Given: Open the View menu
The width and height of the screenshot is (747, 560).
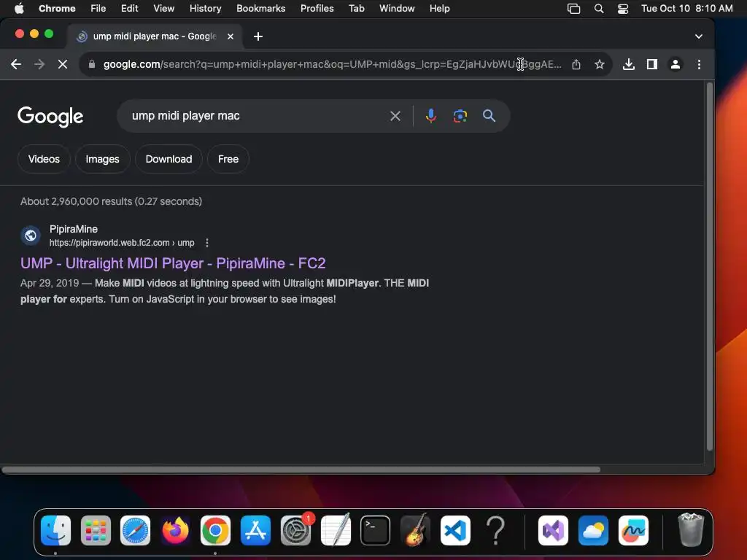Looking at the screenshot, I should tap(163, 8).
